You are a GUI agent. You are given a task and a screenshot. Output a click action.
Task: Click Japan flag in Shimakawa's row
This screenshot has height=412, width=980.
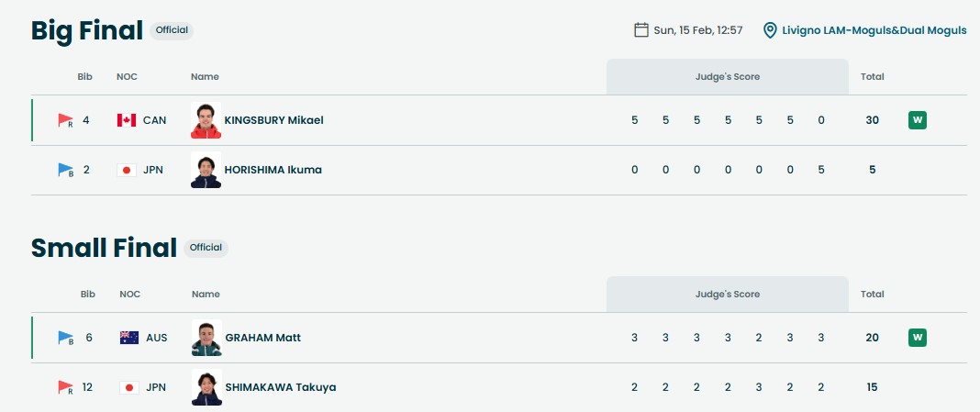[129, 387]
